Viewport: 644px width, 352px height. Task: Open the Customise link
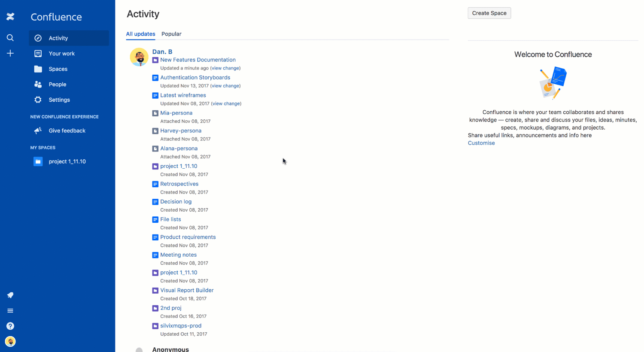coord(481,143)
